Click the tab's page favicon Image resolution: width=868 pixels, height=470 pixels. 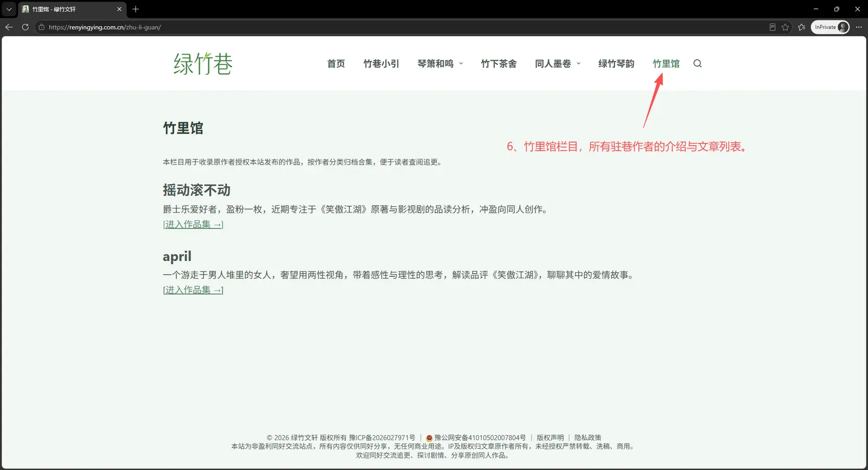point(25,9)
